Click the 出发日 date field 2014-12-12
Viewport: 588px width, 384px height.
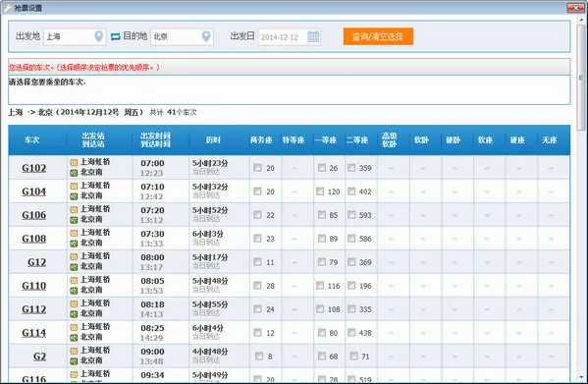pos(289,36)
